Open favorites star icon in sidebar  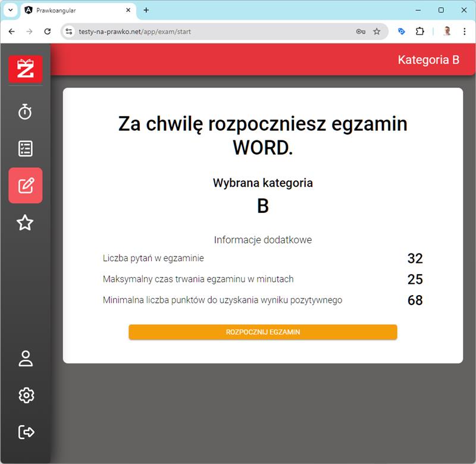(25, 222)
